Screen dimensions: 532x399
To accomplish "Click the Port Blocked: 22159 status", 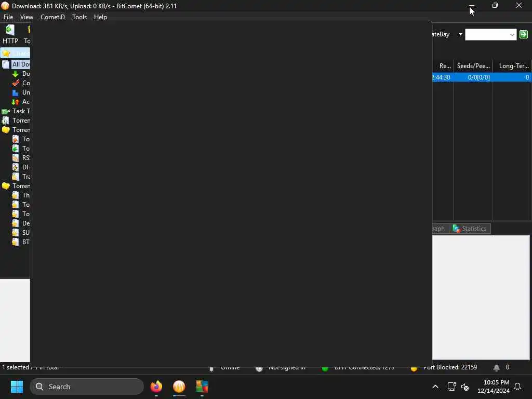I will tap(450, 367).
